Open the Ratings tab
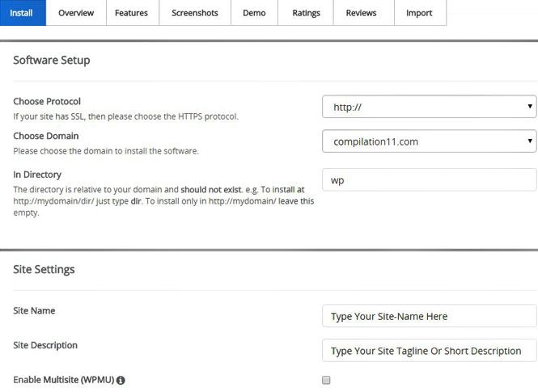The width and height of the screenshot is (538, 392). 306,13
